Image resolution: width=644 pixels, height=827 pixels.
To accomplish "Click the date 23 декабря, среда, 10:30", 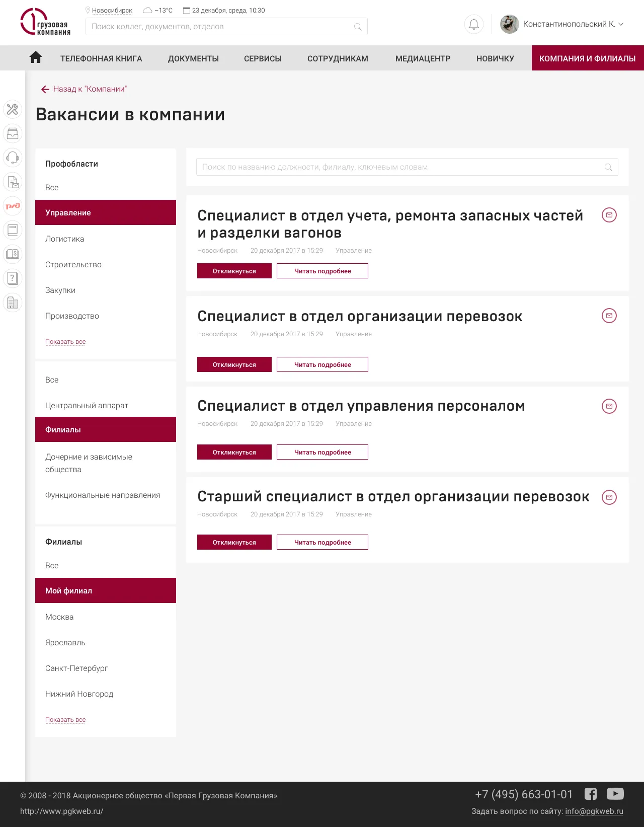I will coord(224,10).
